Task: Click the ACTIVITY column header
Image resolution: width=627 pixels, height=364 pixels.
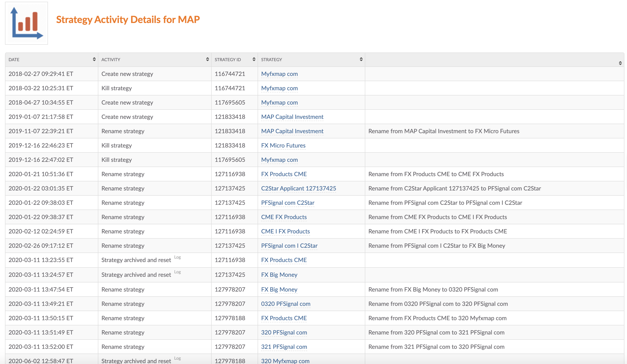Action: (x=111, y=60)
